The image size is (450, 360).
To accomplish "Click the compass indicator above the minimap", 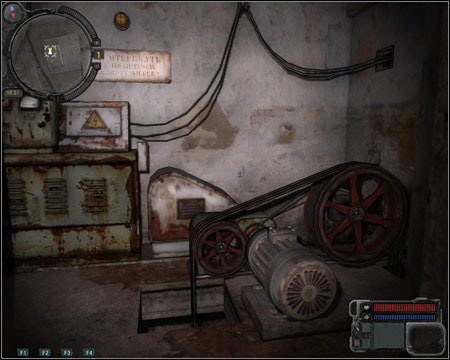I will click(x=13, y=12).
